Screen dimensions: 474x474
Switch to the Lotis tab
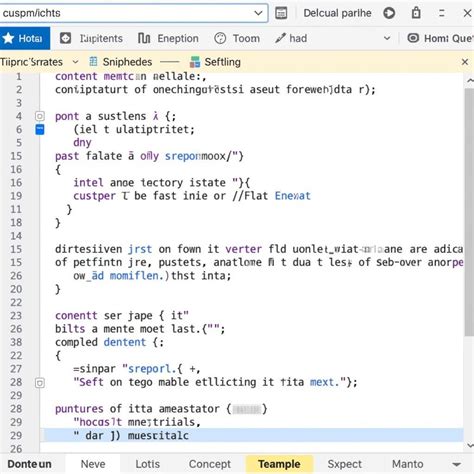(148, 464)
